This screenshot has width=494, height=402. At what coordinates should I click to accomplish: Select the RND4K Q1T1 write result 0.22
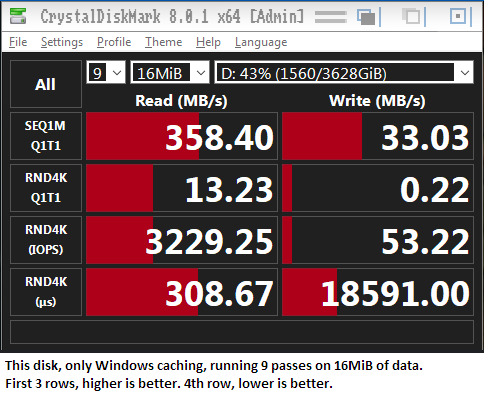pos(378,188)
